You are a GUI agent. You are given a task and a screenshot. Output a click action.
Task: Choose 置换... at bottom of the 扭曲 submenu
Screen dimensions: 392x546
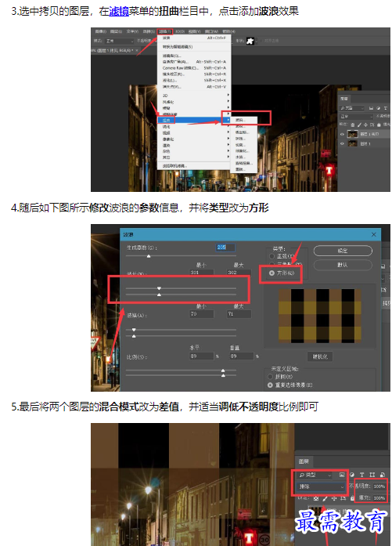click(x=244, y=169)
